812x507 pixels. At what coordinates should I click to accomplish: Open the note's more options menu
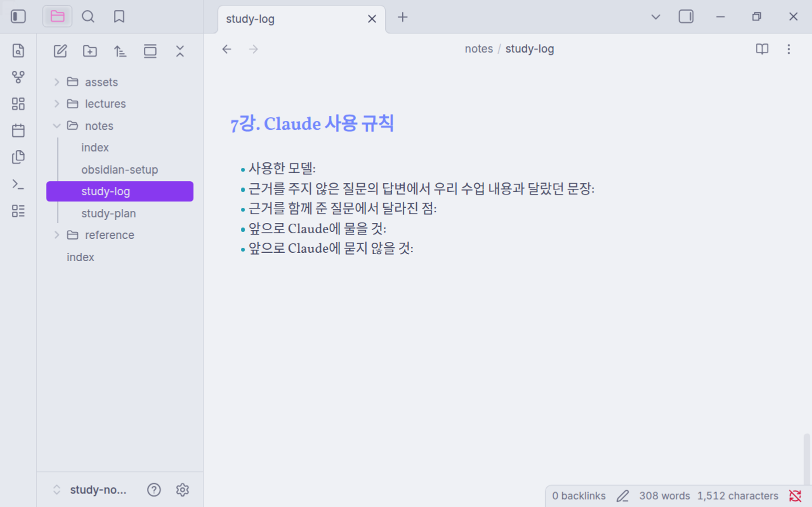tap(789, 49)
